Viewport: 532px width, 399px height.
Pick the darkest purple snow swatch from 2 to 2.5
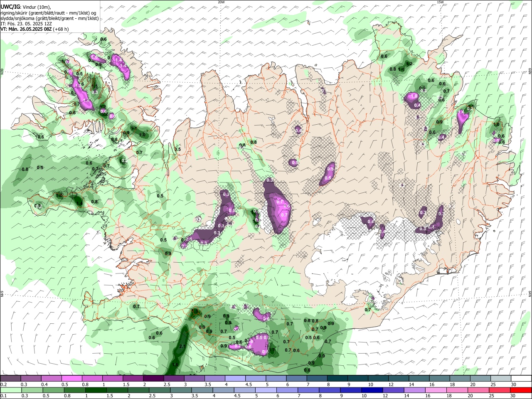[153, 378]
